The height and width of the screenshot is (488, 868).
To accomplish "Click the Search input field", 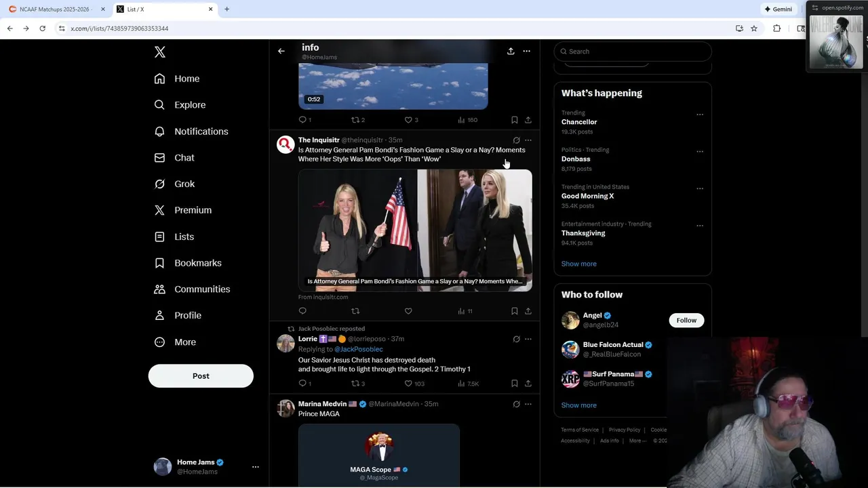I will pos(633,52).
